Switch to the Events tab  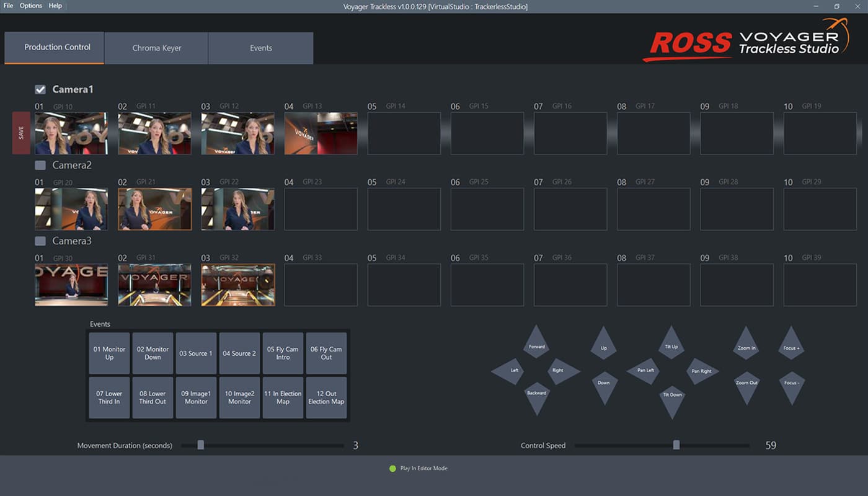(x=261, y=48)
